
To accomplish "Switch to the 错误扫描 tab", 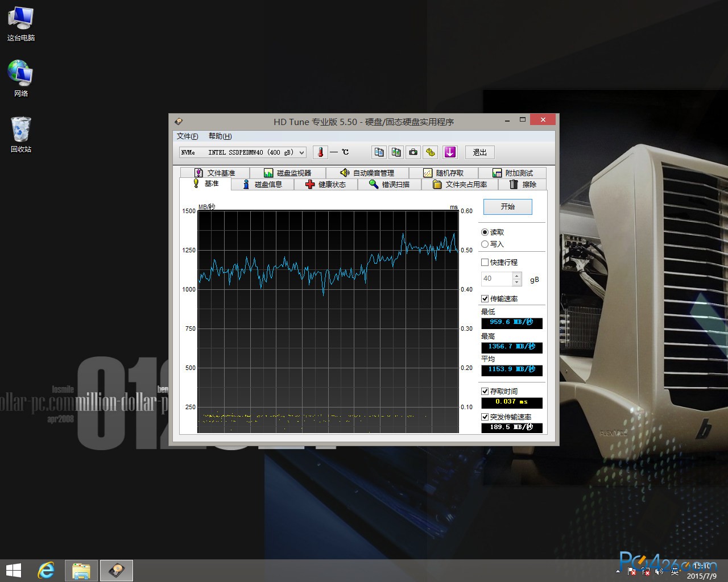I will (x=390, y=184).
